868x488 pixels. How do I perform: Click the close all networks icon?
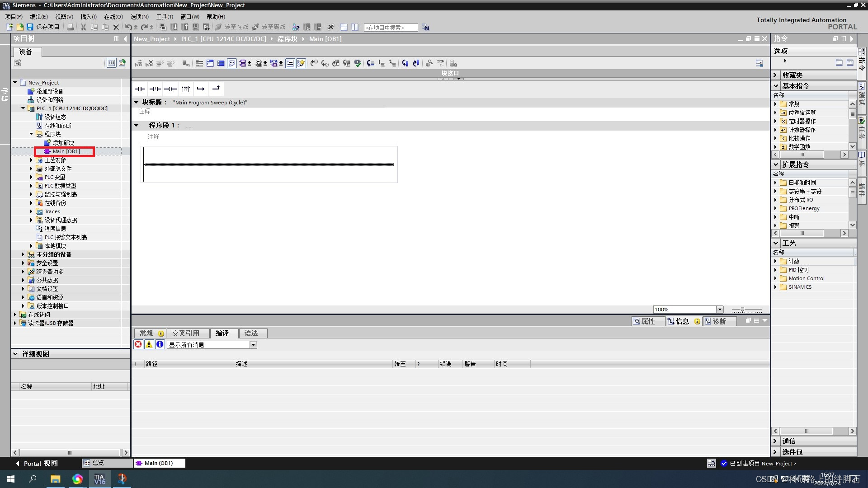tap(221, 63)
